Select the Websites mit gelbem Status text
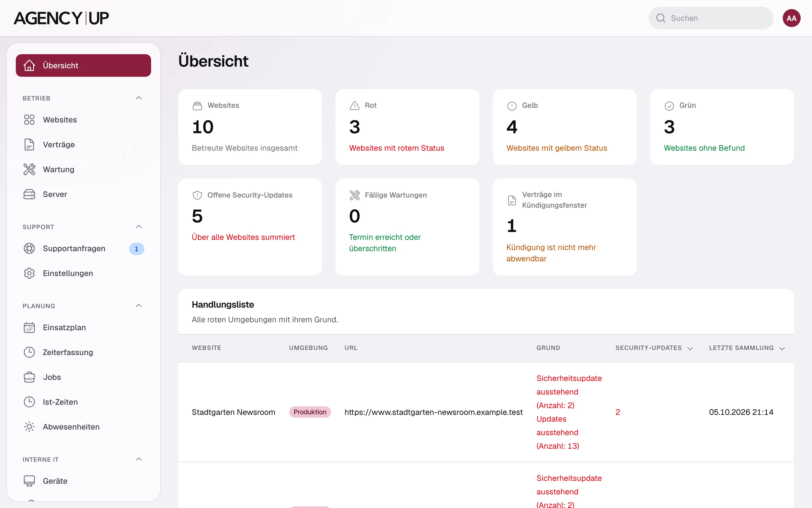This screenshot has width=812, height=508. point(557,148)
